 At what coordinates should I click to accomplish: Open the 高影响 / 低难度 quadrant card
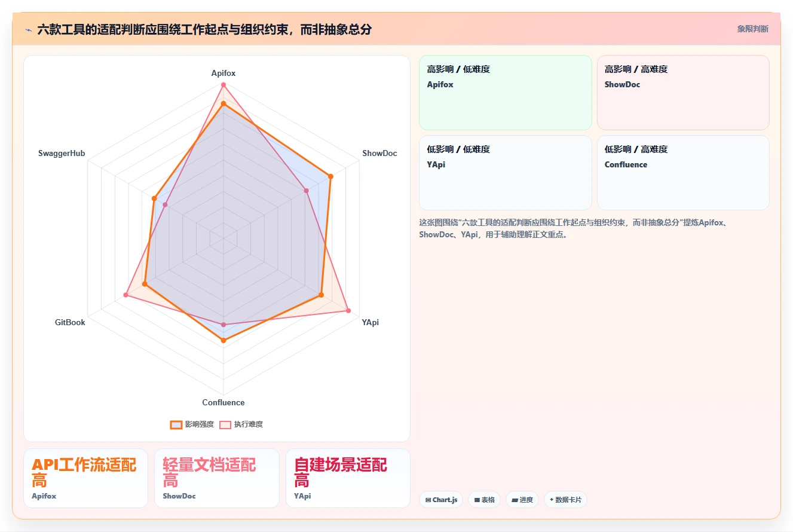506,93
